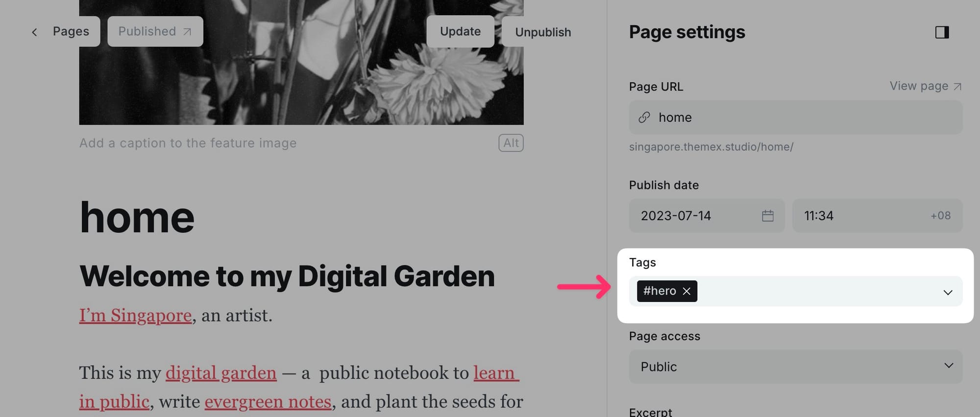Click the Published status arrow icon

(x=187, y=32)
